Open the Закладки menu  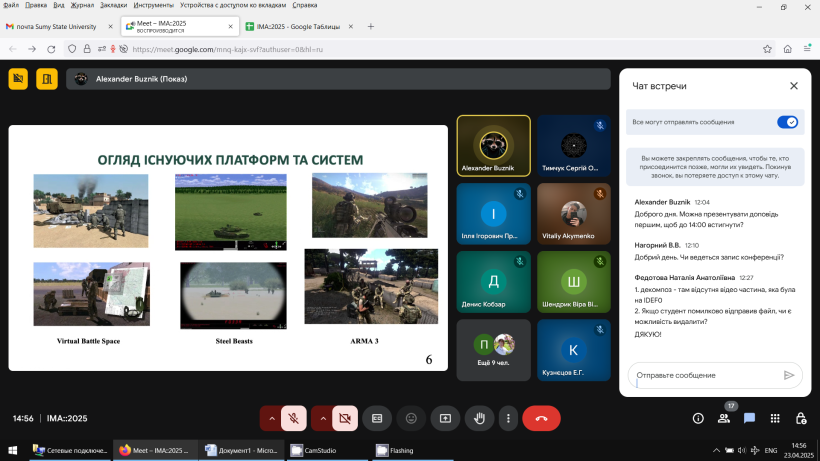click(113, 5)
